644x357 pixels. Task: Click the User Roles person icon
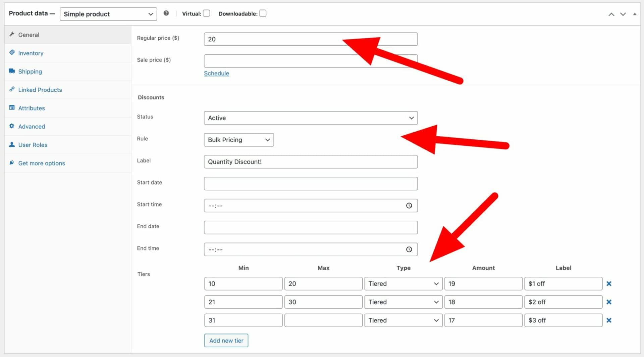pos(12,144)
